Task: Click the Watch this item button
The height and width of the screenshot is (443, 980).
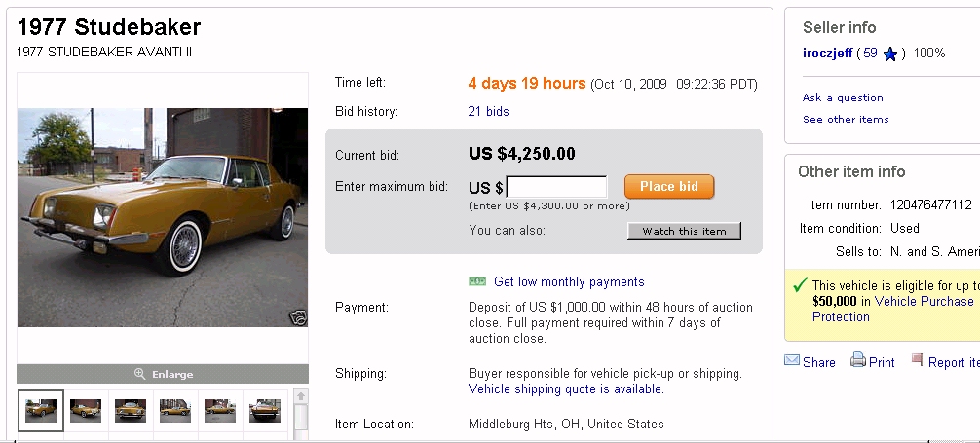Action: coord(684,231)
